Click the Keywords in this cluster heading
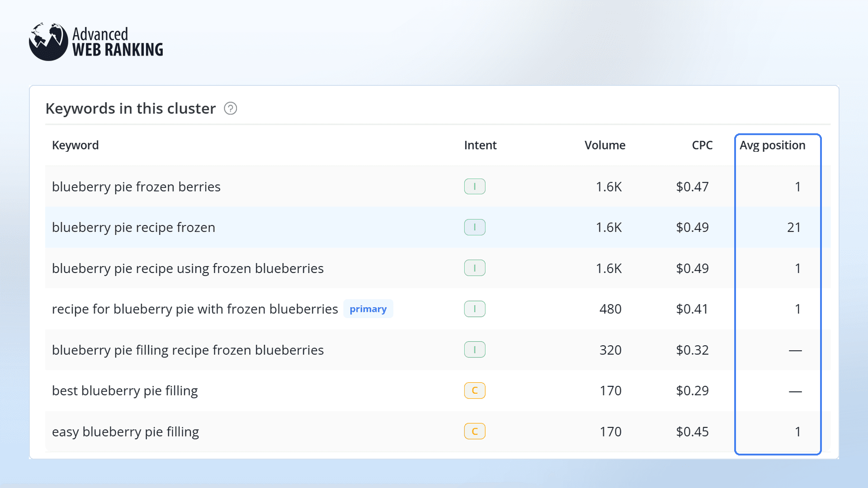Viewport: 868px width, 488px height. [x=131, y=108]
